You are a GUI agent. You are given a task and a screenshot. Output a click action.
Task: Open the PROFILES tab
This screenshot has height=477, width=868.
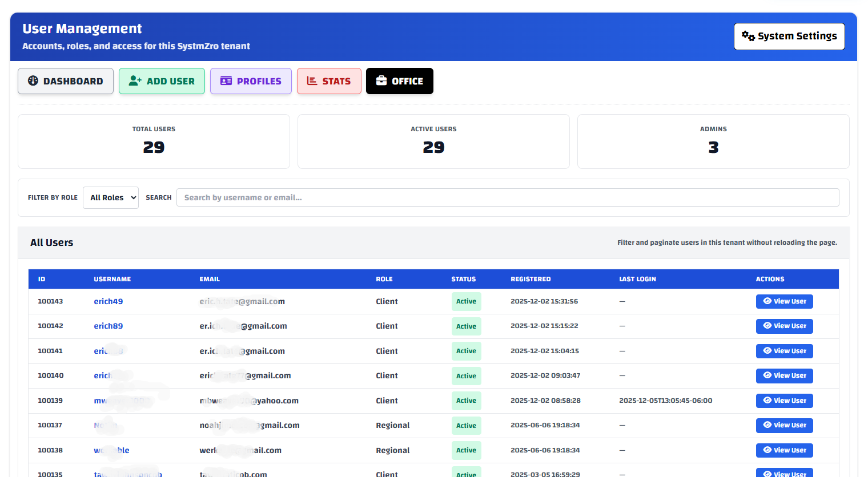(251, 81)
